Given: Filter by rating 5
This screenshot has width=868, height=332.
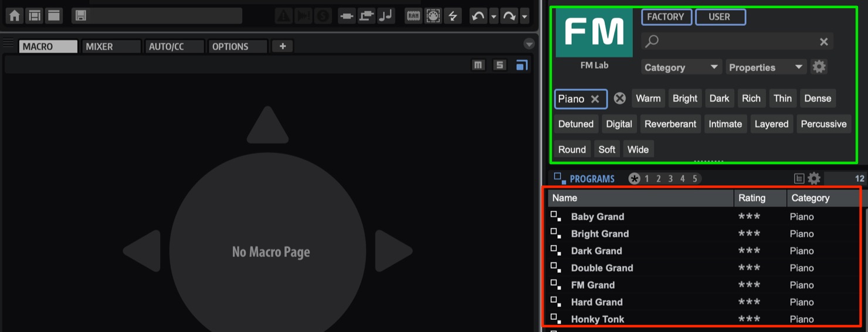Looking at the screenshot, I should point(695,179).
